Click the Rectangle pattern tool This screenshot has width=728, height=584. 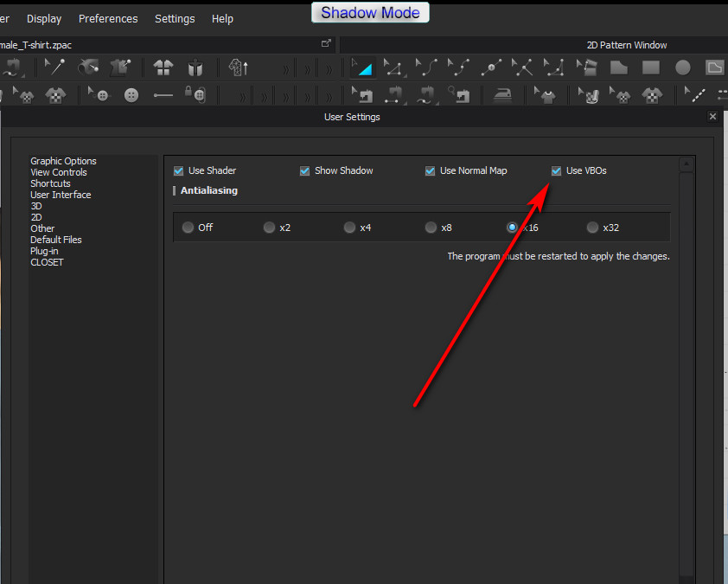[x=651, y=67]
